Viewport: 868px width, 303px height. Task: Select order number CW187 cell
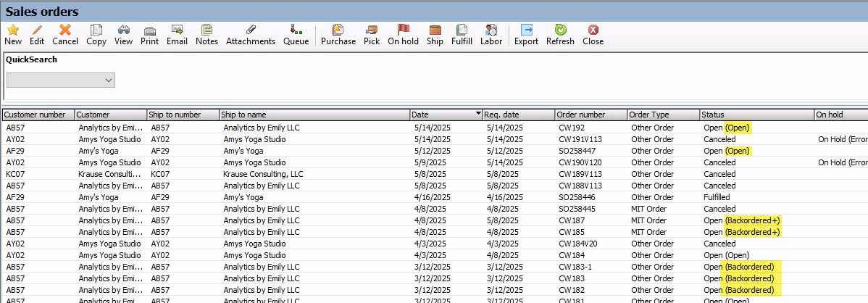(x=591, y=220)
